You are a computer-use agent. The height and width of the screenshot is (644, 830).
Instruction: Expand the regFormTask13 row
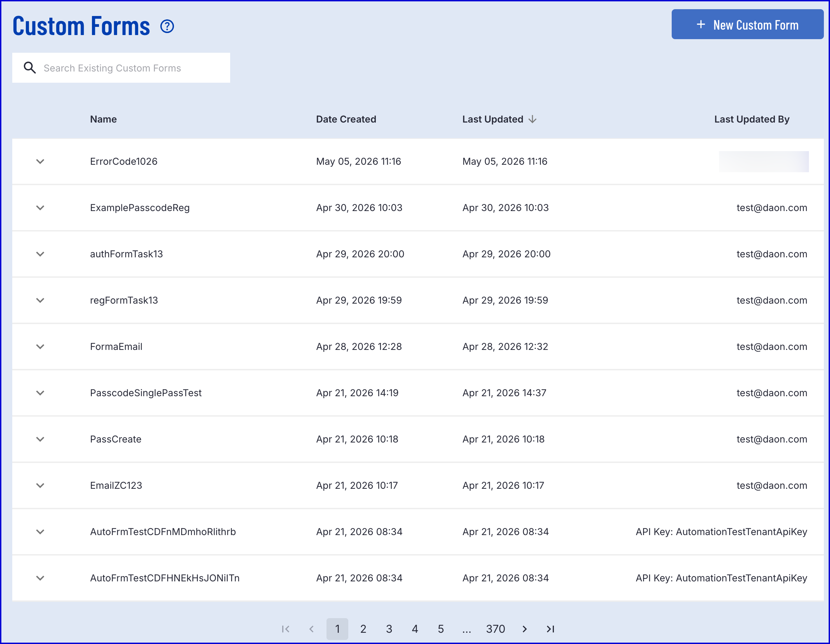[40, 301]
